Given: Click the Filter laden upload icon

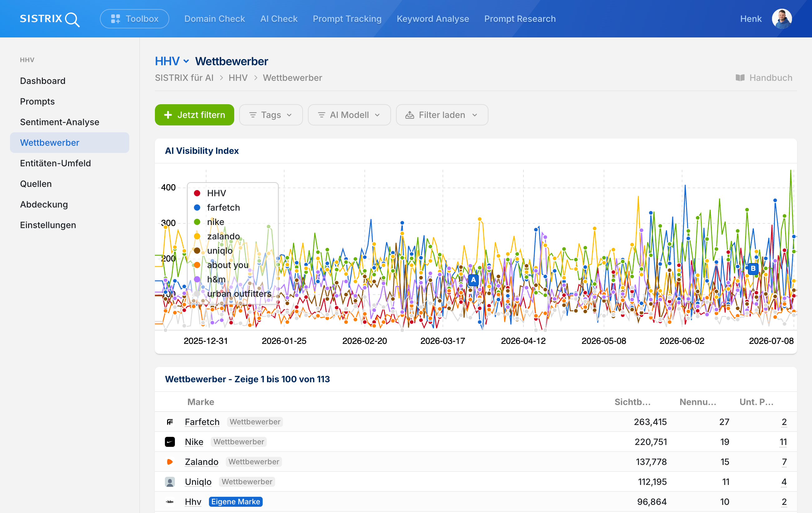Looking at the screenshot, I should (409, 115).
